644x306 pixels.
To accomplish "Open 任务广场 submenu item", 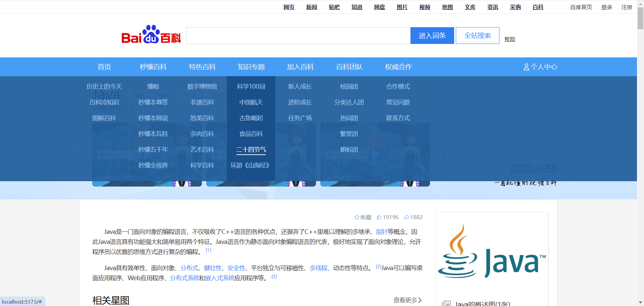I will (x=300, y=118).
